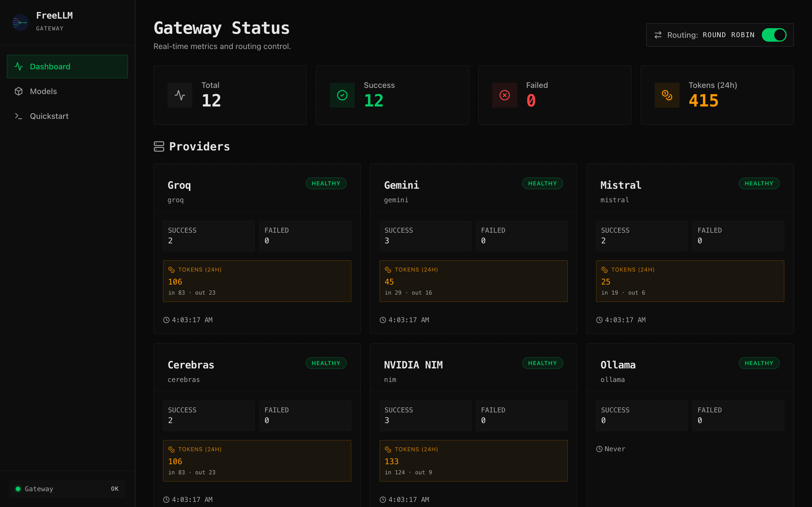Select the activity pulse icon beside Dashboard
The image size is (812, 507).
pyautogui.click(x=19, y=66)
